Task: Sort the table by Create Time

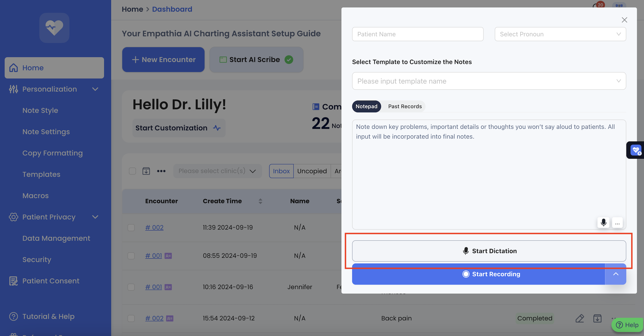Action: click(x=260, y=201)
